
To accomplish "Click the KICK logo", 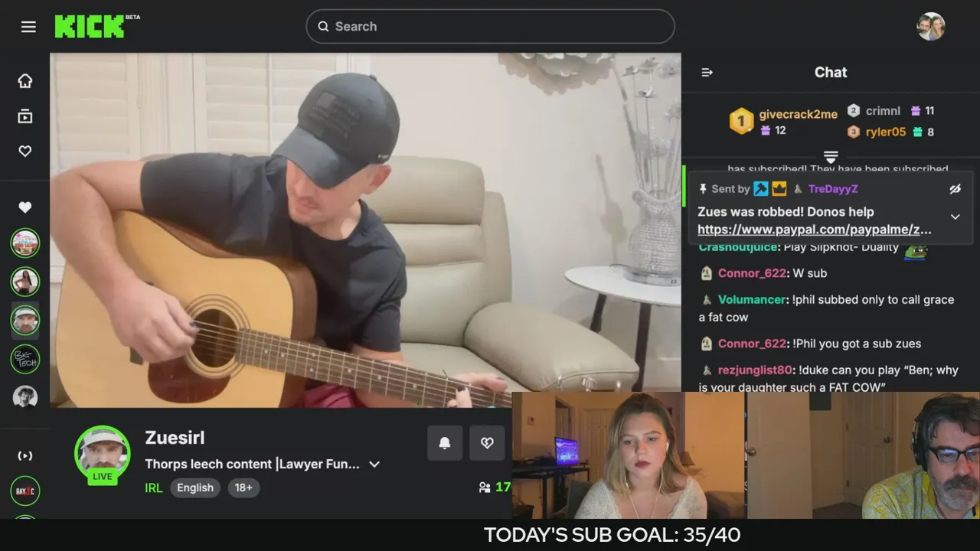I will coord(90,27).
